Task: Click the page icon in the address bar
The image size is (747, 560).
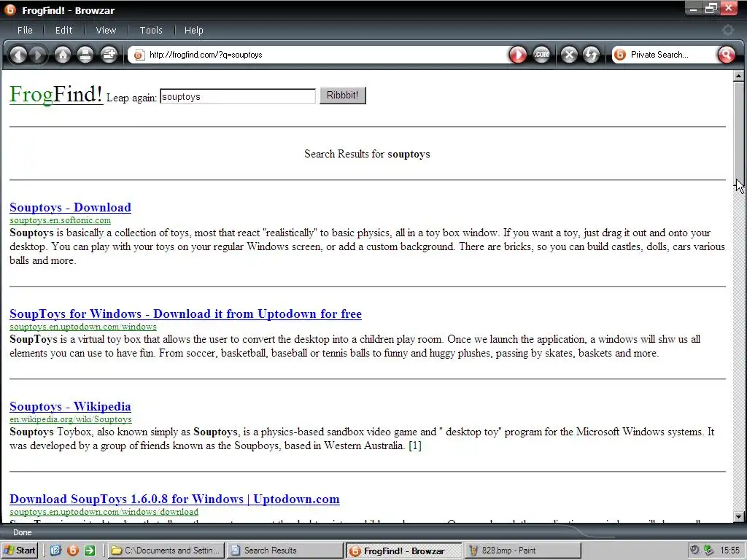Action: [139, 55]
